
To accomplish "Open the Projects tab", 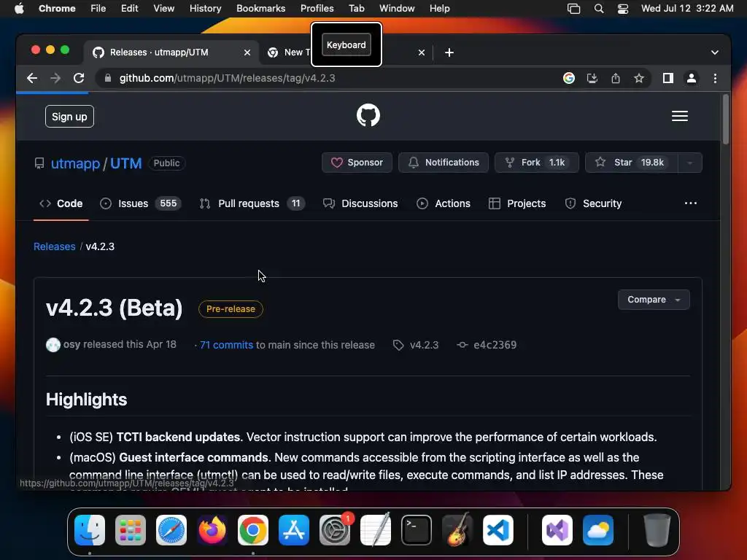I will pyautogui.click(x=517, y=203).
